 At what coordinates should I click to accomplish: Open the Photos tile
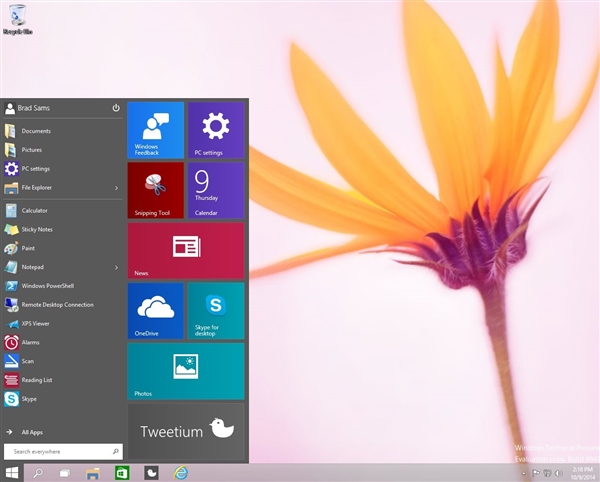click(x=185, y=371)
